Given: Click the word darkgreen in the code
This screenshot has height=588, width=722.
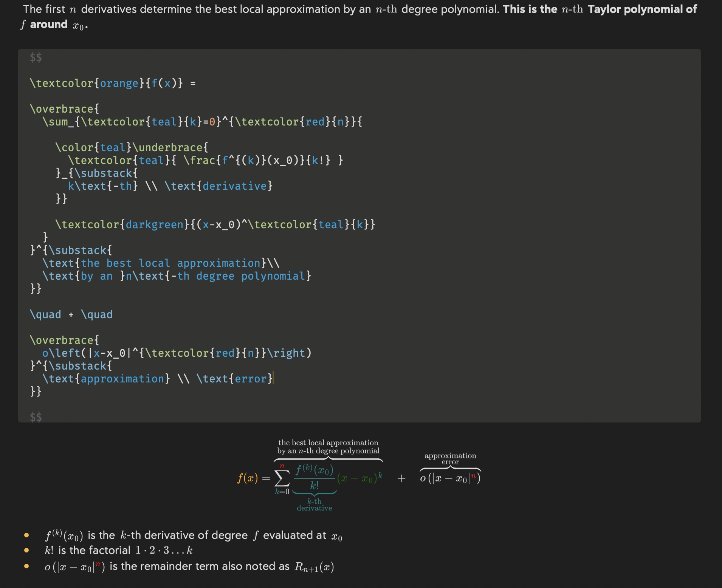Looking at the screenshot, I should 155,225.
